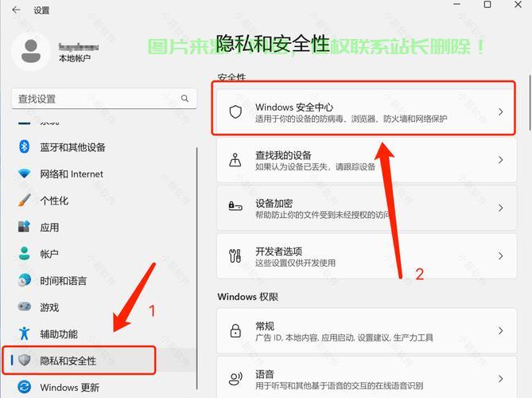This screenshot has width=532, height=398.
Task: Click the personalization paintbrush icon
Action: [24, 201]
